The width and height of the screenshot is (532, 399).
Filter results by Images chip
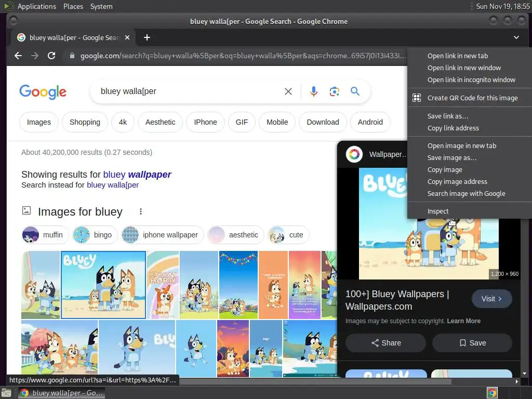38,122
